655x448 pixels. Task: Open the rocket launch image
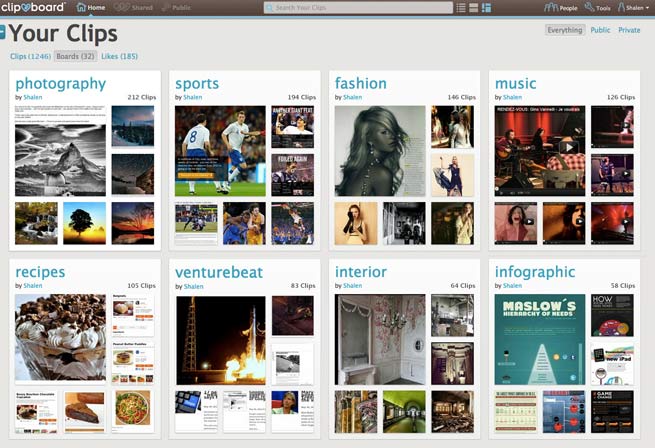point(221,341)
